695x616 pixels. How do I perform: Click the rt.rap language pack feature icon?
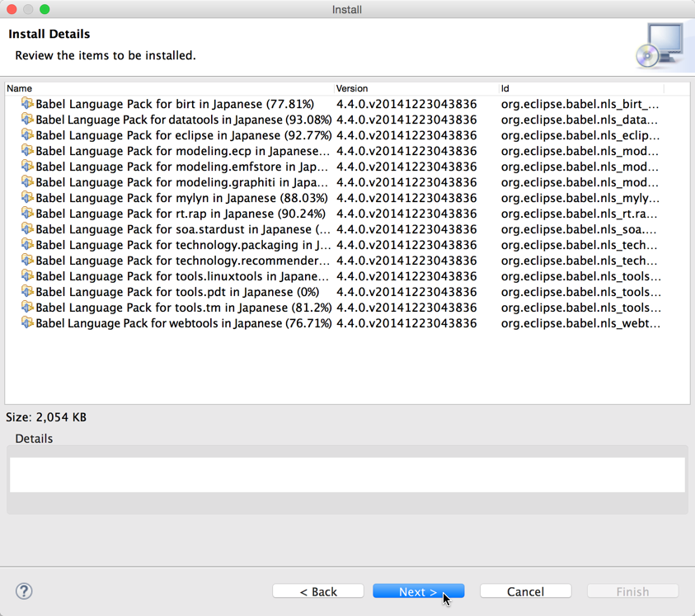coord(27,214)
